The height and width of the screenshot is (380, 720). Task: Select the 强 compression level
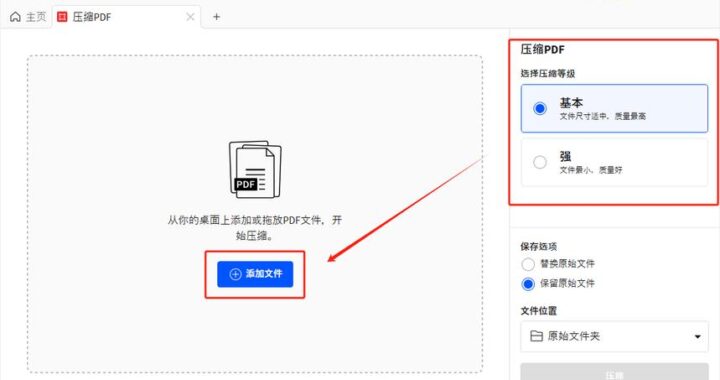click(x=614, y=162)
